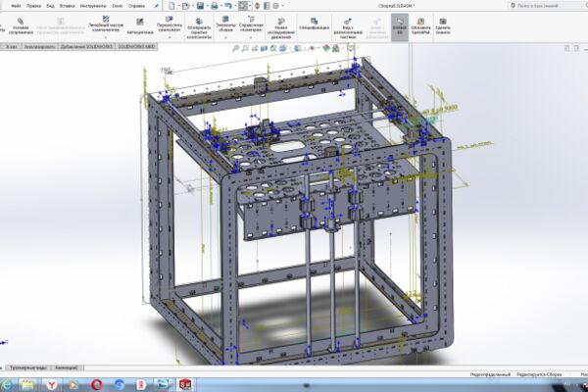Expand the Select tool dropdown arrow

point(250,6)
